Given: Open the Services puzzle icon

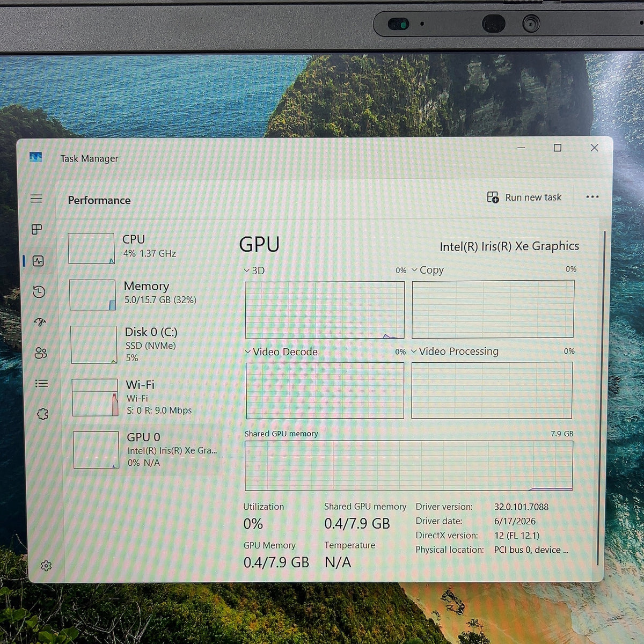Looking at the screenshot, I should coord(42,414).
